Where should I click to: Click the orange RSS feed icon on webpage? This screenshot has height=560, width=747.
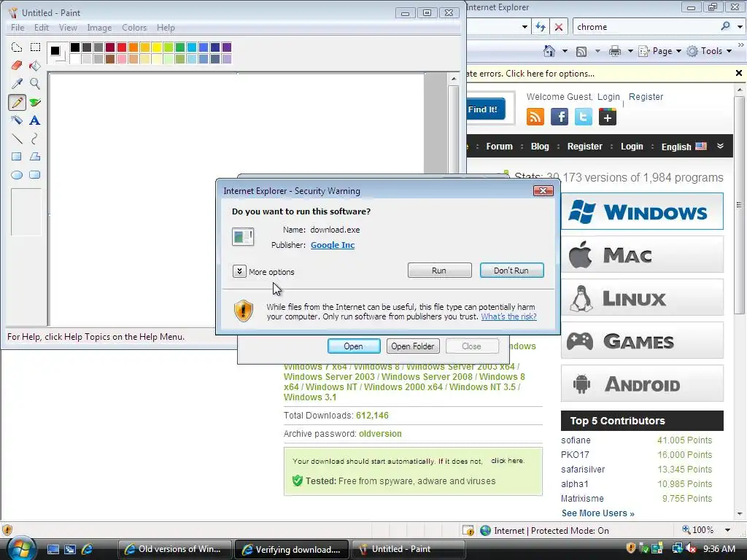pyautogui.click(x=535, y=117)
